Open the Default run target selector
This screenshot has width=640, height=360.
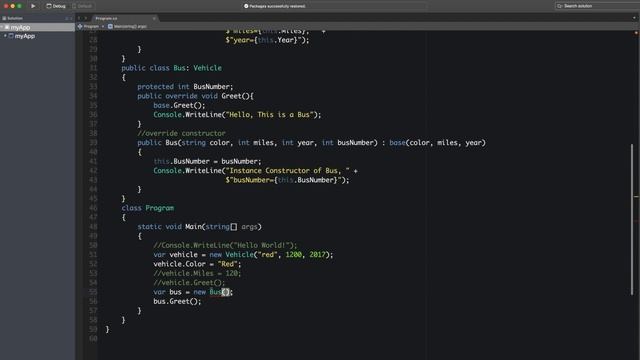82,6
